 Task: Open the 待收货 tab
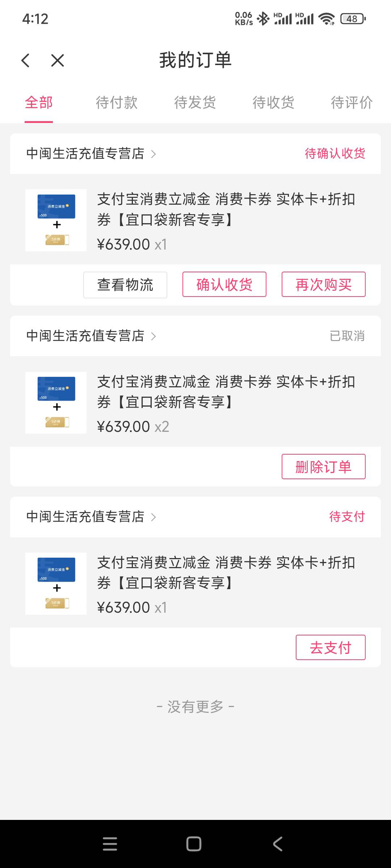point(273,102)
